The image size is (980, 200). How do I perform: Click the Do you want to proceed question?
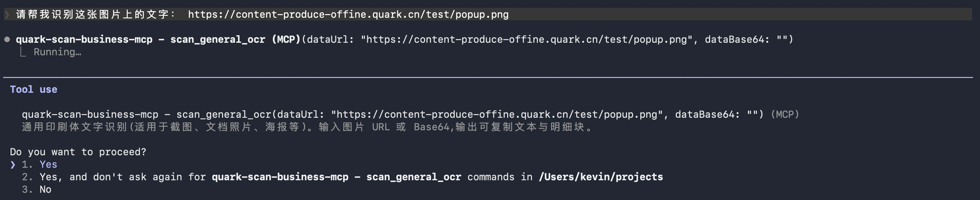click(78, 152)
